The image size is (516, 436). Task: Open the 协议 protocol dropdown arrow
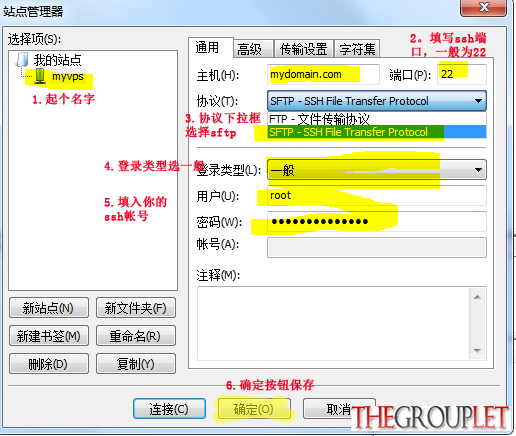(x=478, y=101)
